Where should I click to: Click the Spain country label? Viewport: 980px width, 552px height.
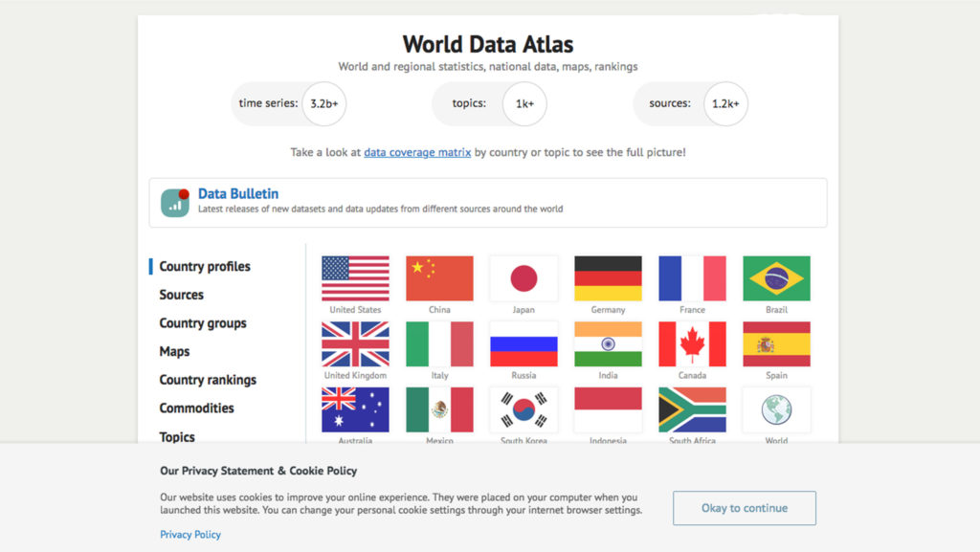pos(777,375)
